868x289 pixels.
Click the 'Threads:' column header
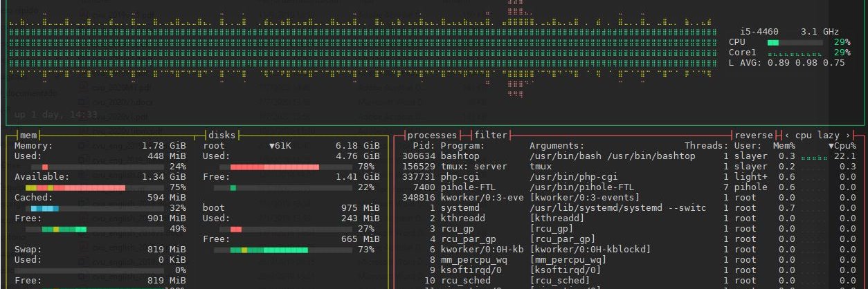pos(707,146)
